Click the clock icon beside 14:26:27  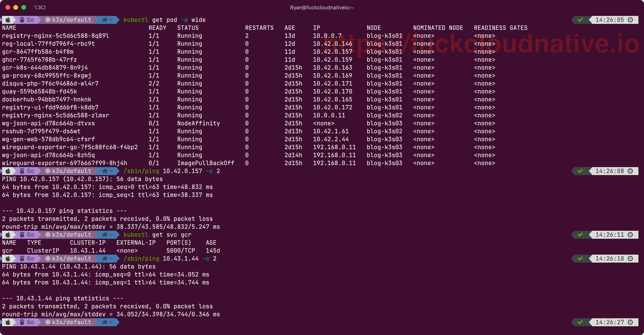click(630, 322)
